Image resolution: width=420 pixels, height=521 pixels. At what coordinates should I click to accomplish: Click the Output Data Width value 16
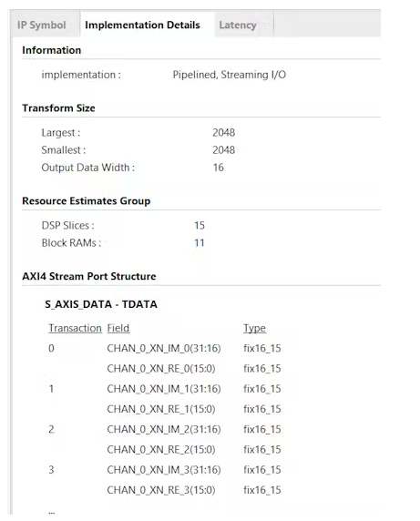coord(219,168)
